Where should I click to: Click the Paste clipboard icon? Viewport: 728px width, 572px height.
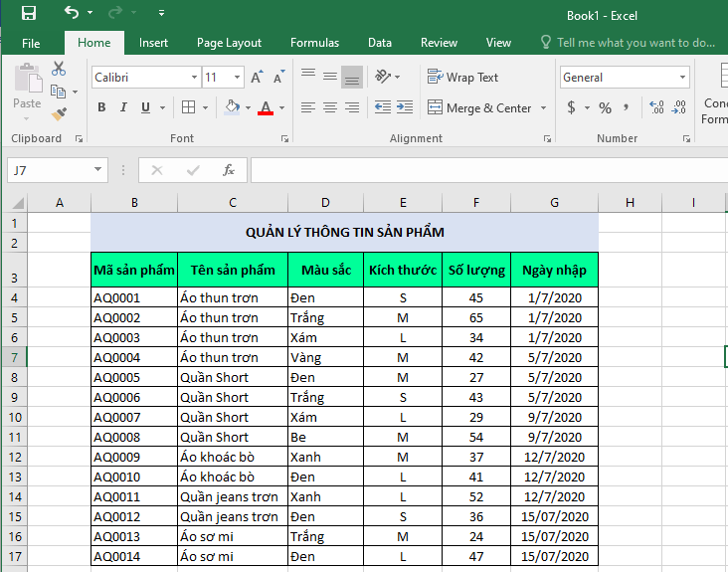click(x=28, y=79)
